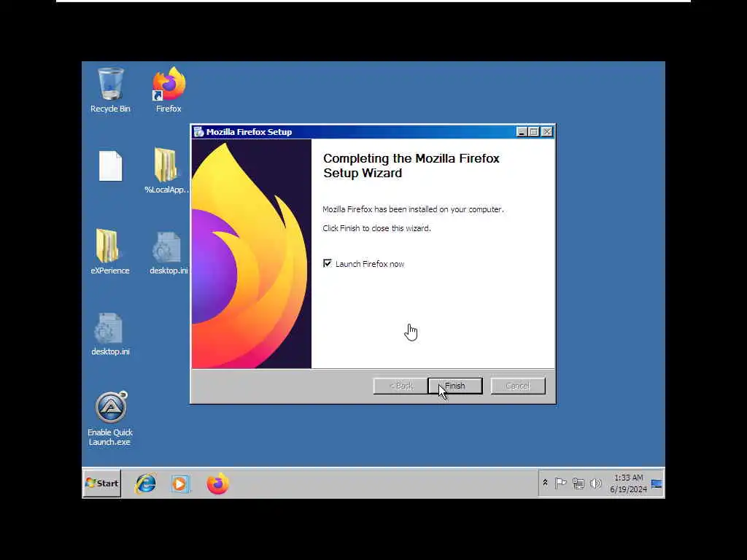747x560 pixels.
Task: Launch Internet Explorer from the taskbar
Action: (x=146, y=484)
